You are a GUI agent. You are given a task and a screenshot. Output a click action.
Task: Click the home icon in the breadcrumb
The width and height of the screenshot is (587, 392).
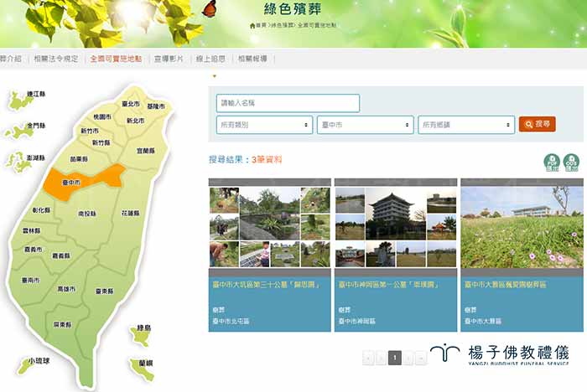(252, 25)
